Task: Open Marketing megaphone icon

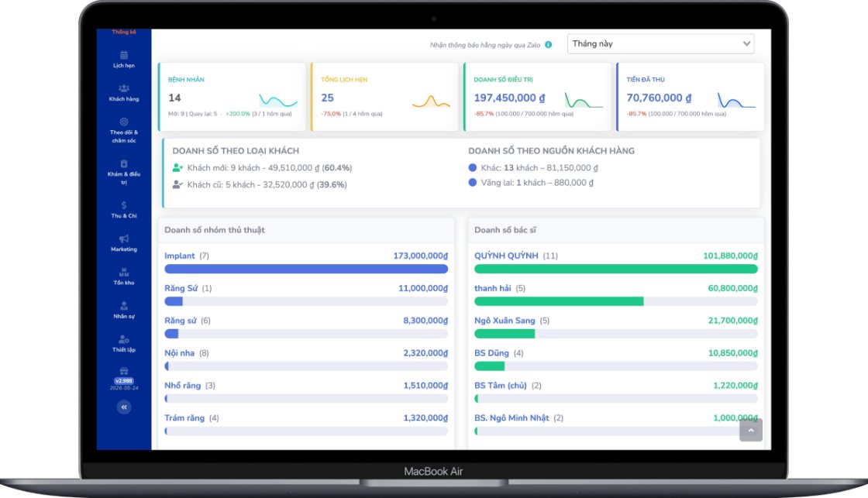Action: click(x=124, y=239)
